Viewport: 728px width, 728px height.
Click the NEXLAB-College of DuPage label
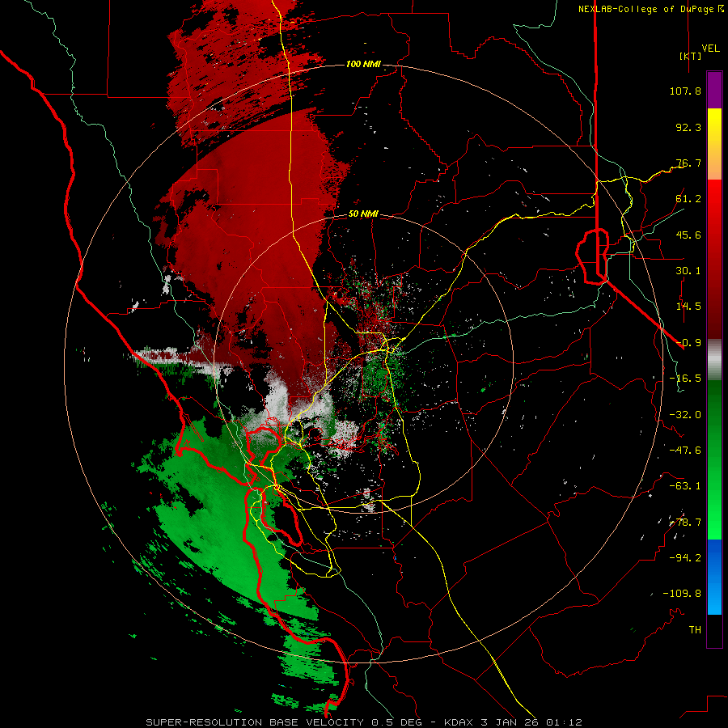[x=651, y=9]
